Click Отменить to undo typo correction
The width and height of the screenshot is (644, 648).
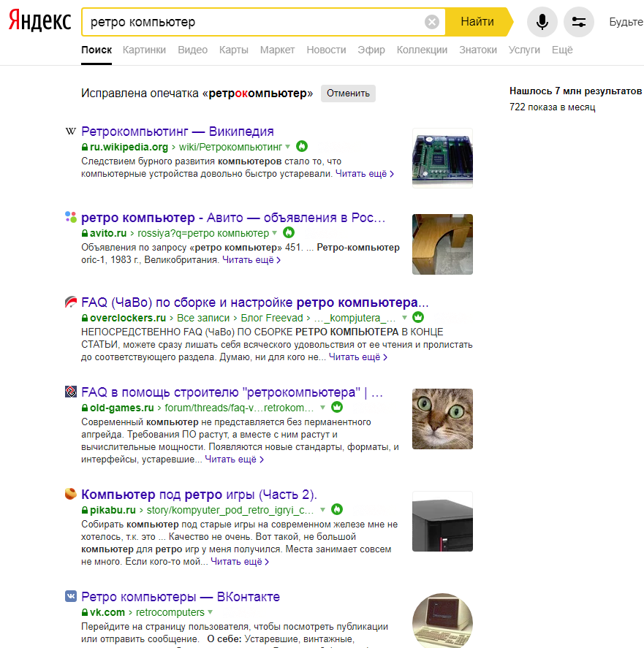348,94
